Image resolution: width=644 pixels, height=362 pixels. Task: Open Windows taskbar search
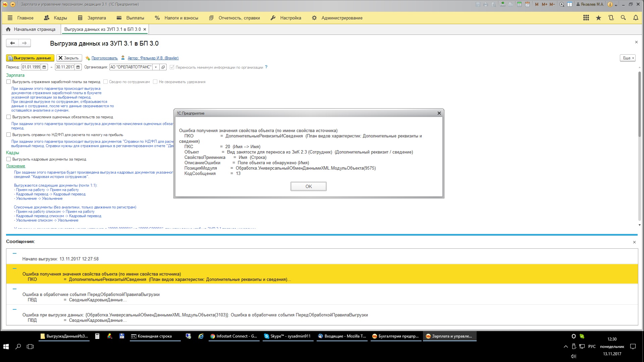coord(18,347)
